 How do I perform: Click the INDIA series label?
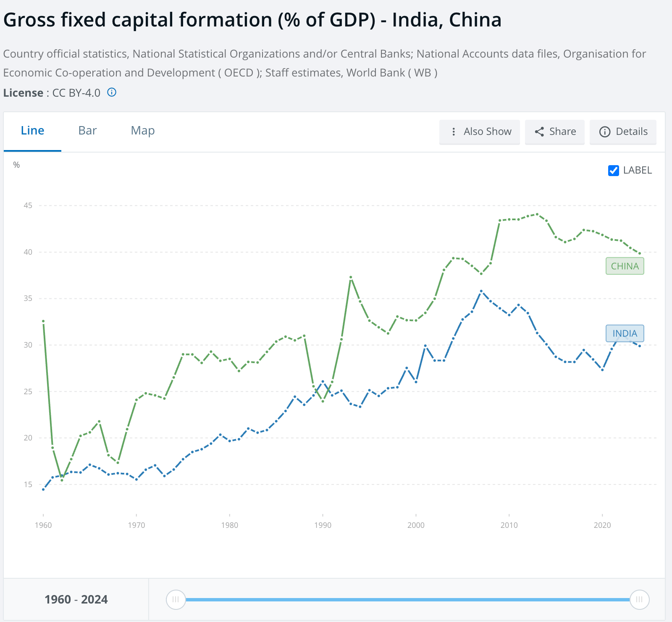tap(625, 333)
